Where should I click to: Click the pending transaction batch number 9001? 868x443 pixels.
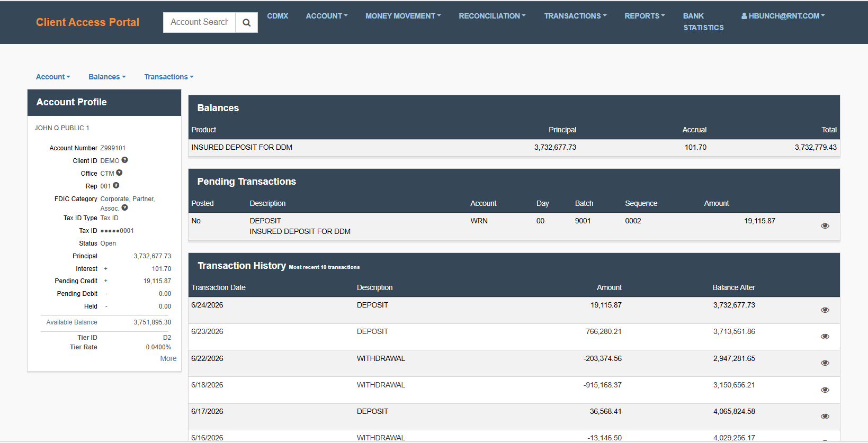pyautogui.click(x=583, y=221)
